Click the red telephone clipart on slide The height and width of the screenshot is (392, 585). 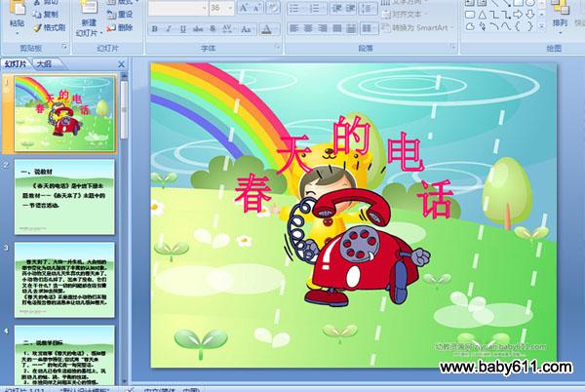[x=358, y=246]
